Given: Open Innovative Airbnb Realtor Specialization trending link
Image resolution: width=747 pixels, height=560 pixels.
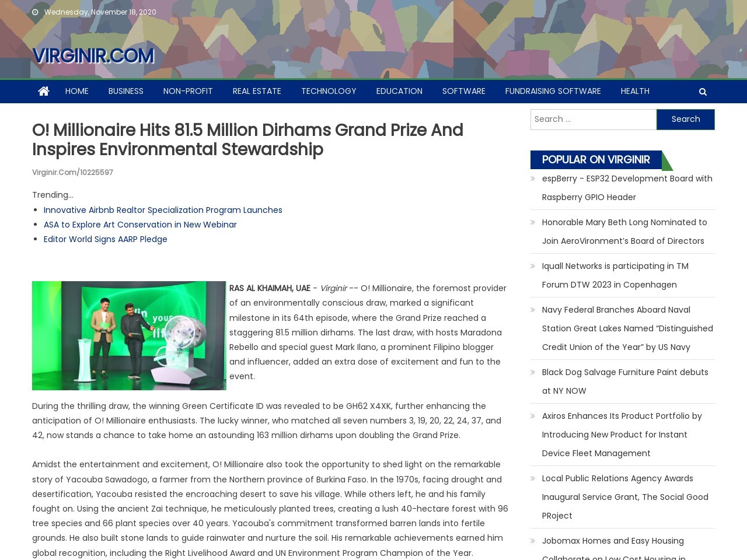Looking at the screenshot, I should coord(163,210).
